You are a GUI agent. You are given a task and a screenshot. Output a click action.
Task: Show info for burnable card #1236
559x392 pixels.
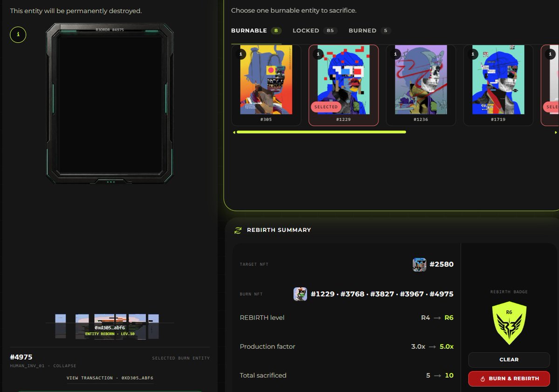coord(395,54)
